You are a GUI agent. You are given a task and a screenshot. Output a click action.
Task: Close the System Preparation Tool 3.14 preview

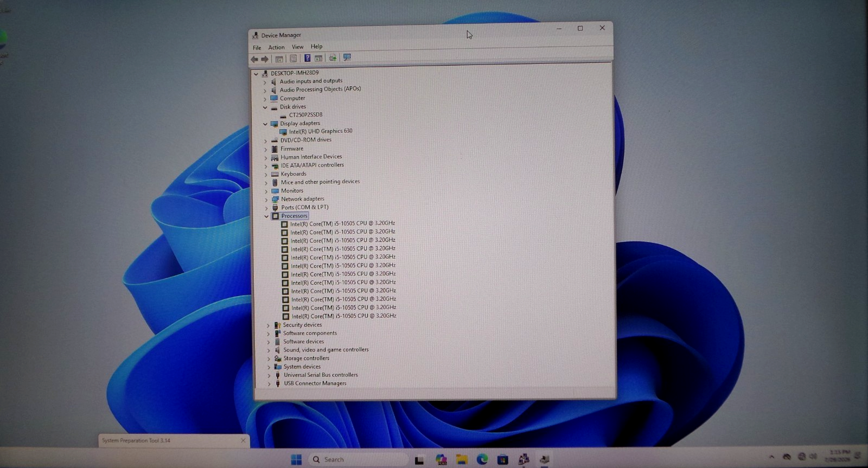tap(243, 440)
